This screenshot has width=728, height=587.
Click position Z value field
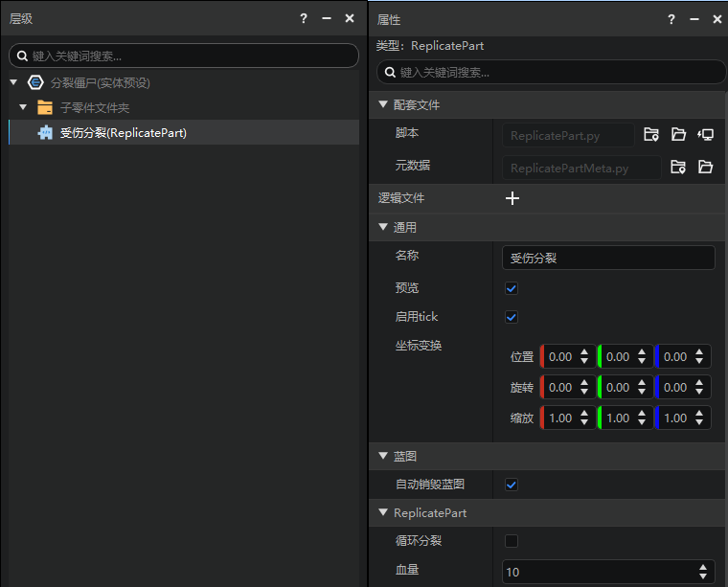click(x=675, y=356)
